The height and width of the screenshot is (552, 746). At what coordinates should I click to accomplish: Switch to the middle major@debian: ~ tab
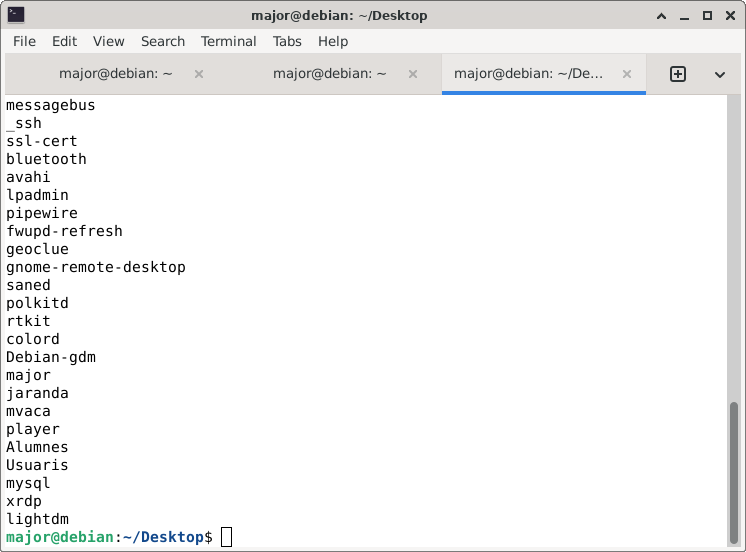pos(329,74)
